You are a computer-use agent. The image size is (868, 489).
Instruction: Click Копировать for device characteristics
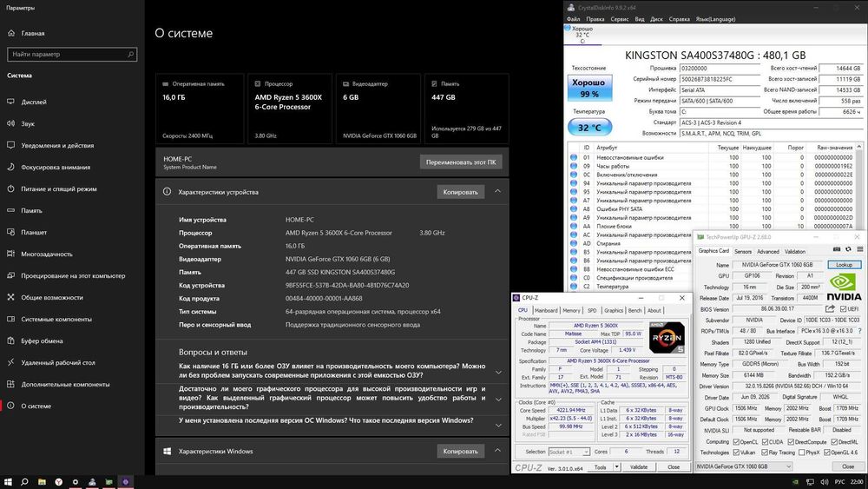(461, 192)
